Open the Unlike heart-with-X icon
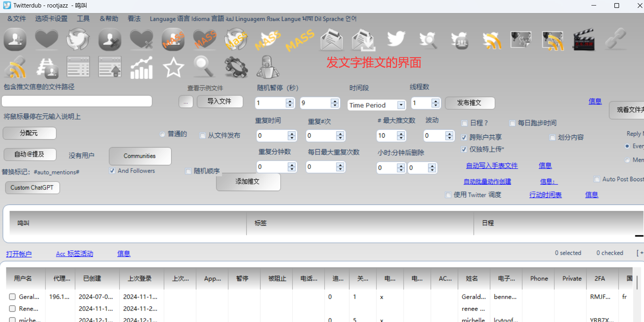Viewport: 644px width, 322px height. (x=142, y=39)
